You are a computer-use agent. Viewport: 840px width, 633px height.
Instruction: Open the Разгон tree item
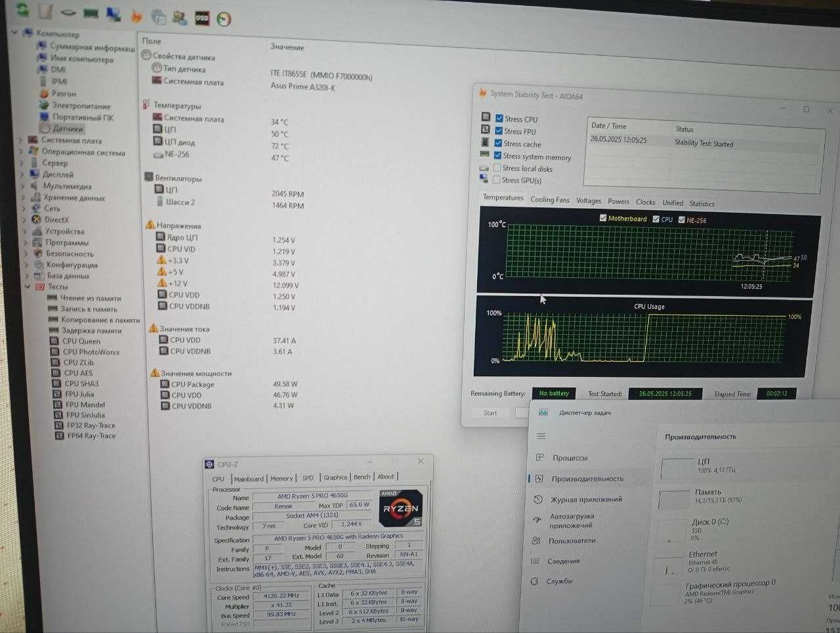pyautogui.click(x=64, y=93)
